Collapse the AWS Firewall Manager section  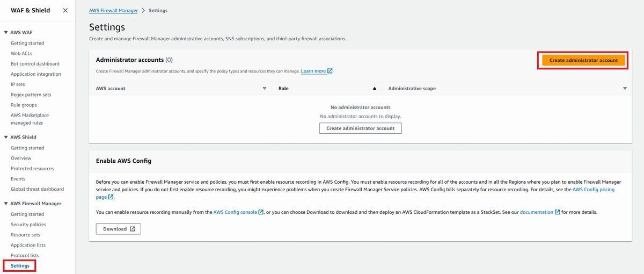pyautogui.click(x=6, y=204)
